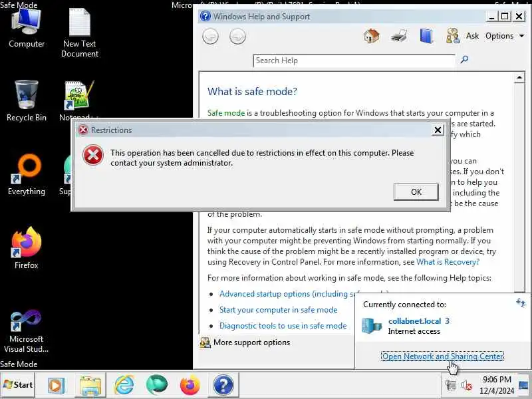532x399 pixels.
Task: Open the green sphere browser taskbar icon
Action: tap(156, 385)
